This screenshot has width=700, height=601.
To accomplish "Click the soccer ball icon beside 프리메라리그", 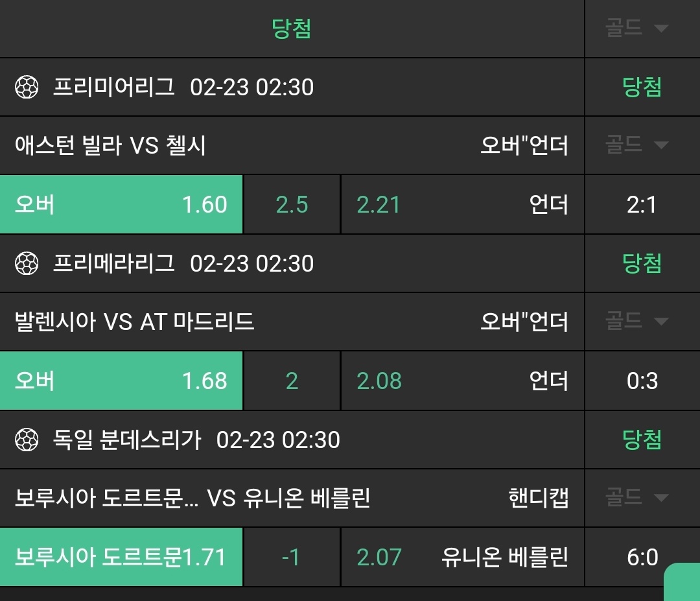I will [x=27, y=263].
